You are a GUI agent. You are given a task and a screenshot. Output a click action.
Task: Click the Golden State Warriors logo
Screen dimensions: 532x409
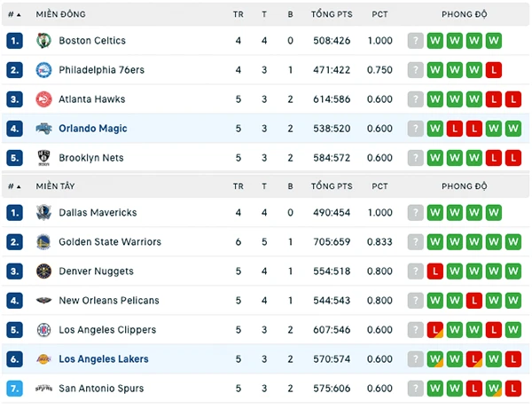coord(43,242)
